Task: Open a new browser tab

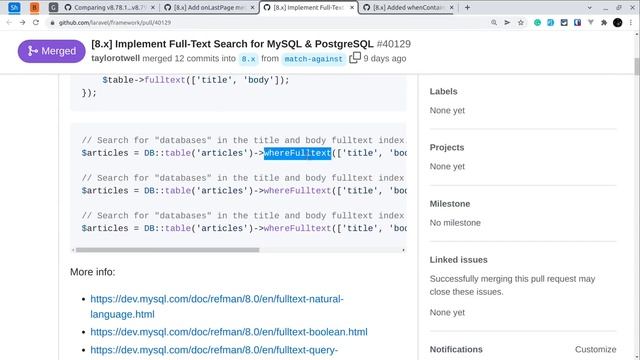Action: coord(467,7)
